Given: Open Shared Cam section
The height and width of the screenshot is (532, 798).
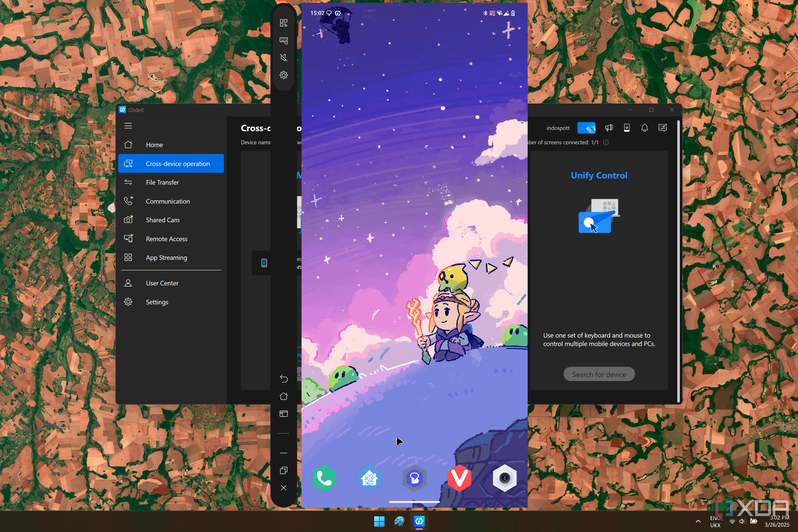Looking at the screenshot, I should click(x=171, y=220).
